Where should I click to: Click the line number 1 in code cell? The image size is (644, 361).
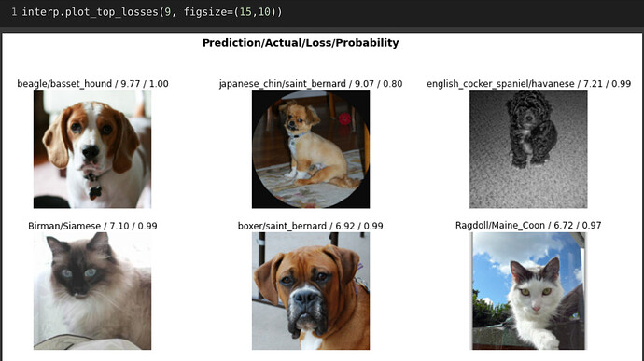(14, 12)
